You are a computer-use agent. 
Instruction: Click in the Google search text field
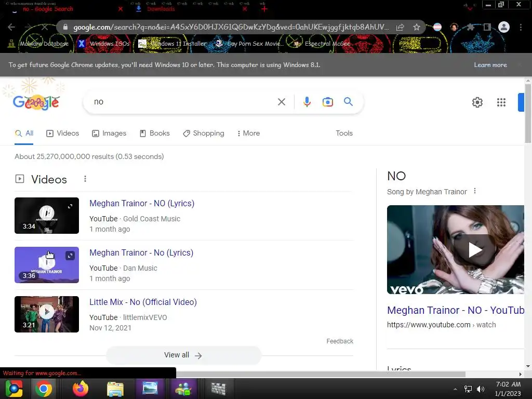click(183, 102)
